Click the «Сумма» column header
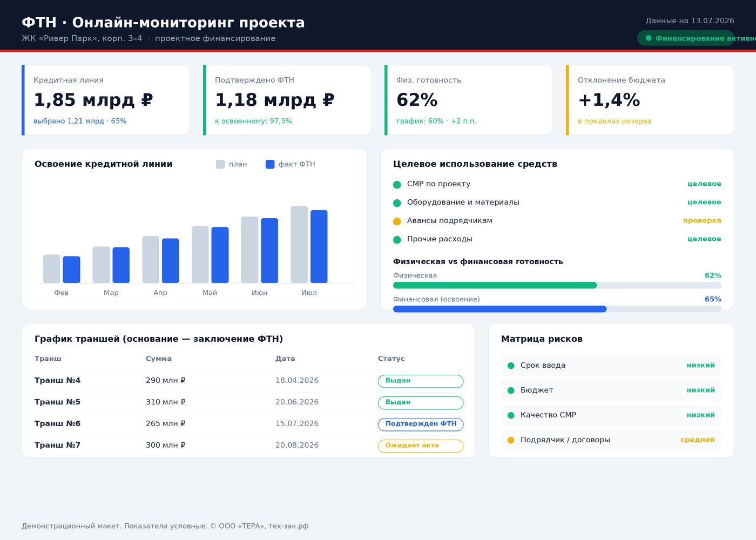This screenshot has width=756, height=540. [159, 359]
